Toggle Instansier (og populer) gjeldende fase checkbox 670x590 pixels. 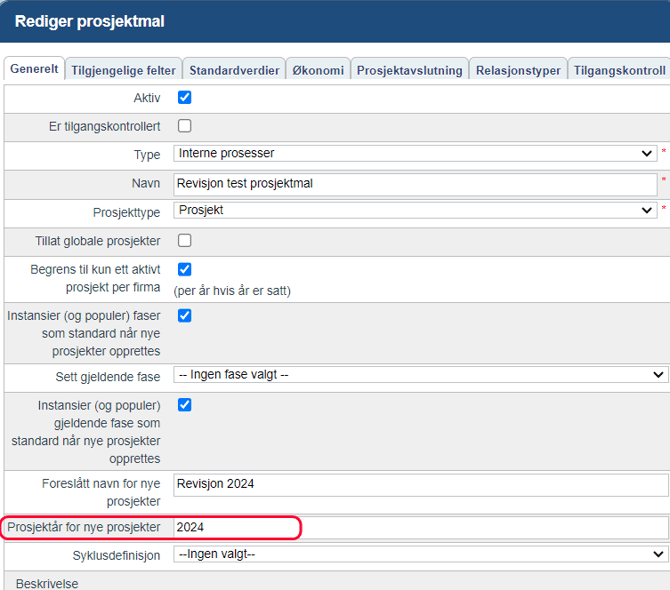click(x=184, y=405)
